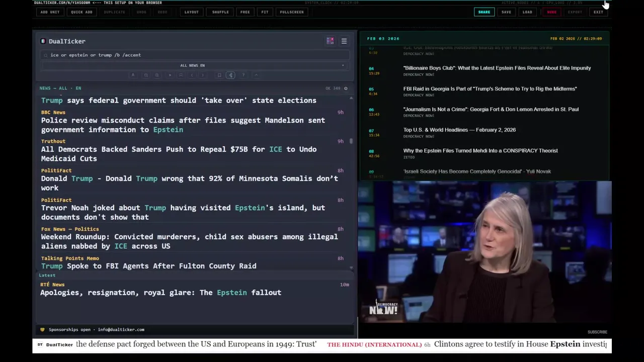Open Talking Points Memo Fulton County headline
Screen dimensions: 644x362
148,266
